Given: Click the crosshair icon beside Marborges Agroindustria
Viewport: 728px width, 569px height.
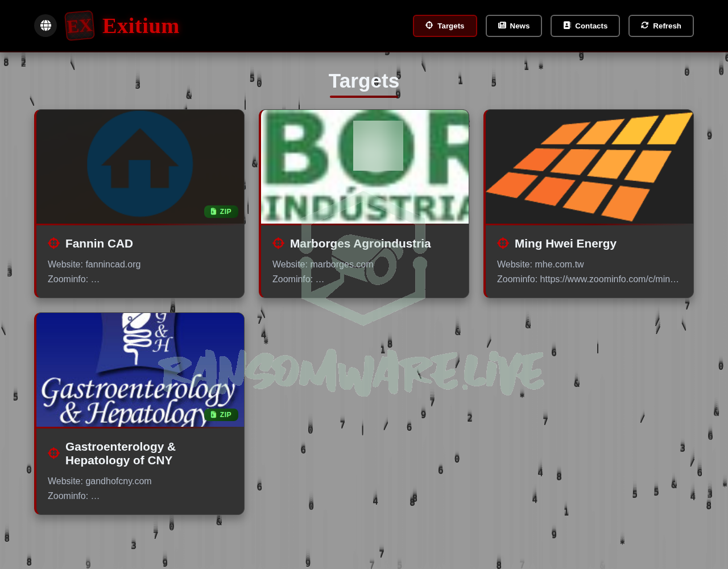Looking at the screenshot, I should coord(279,244).
